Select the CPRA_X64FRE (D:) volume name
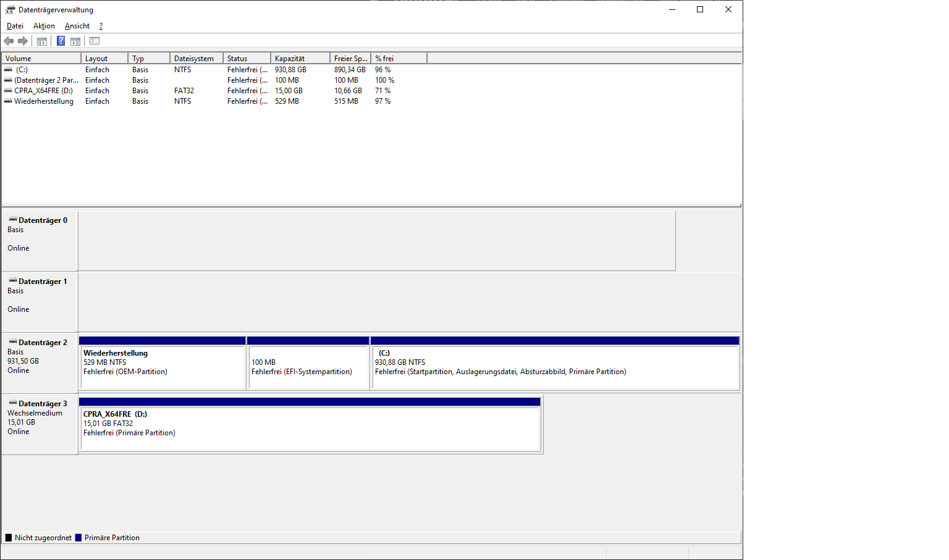Image resolution: width=949 pixels, height=560 pixels. 43,91
